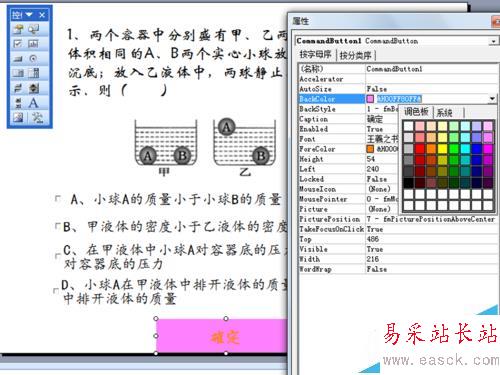Select the Scroll Bar control tool
The width and height of the screenshot is (500, 375).
click(x=18, y=103)
